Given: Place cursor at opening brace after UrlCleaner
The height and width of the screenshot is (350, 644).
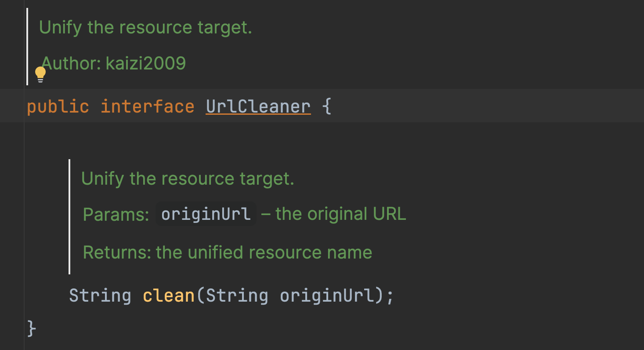Looking at the screenshot, I should 327,107.
